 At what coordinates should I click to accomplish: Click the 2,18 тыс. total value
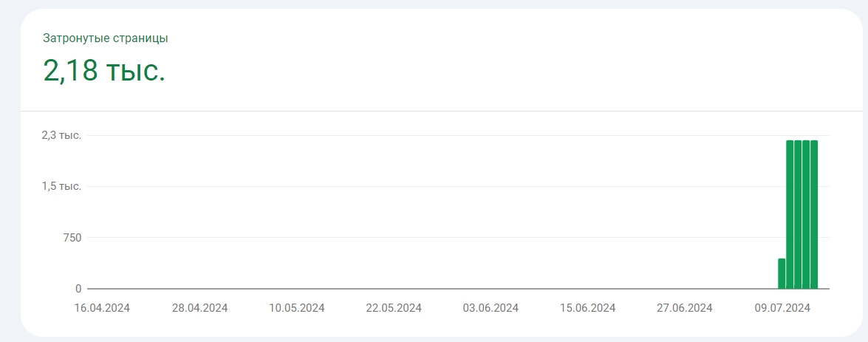click(104, 72)
